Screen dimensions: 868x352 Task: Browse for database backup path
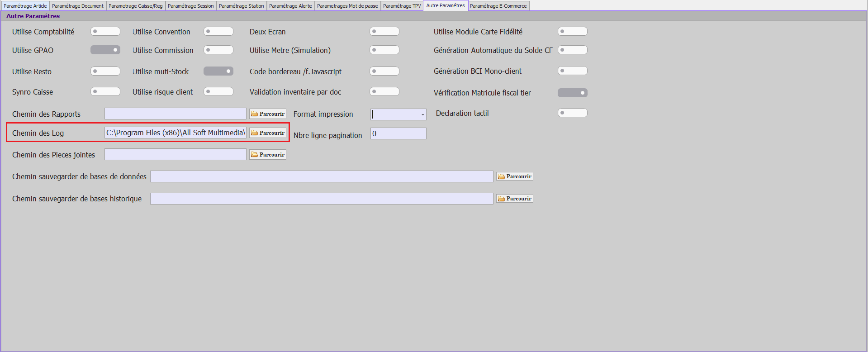pos(515,176)
